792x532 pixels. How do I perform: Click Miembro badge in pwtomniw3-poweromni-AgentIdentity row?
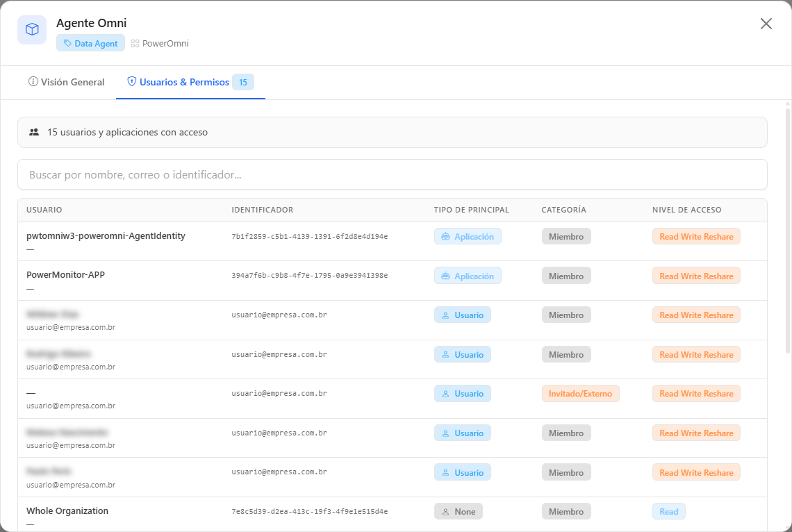point(566,236)
